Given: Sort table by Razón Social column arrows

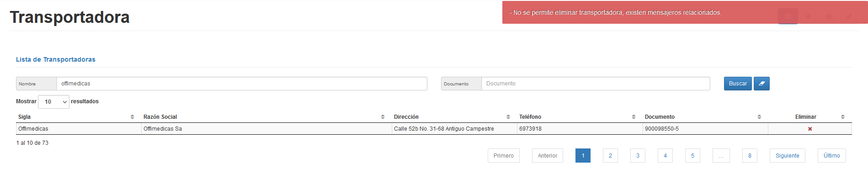Looking at the screenshot, I should (383, 117).
